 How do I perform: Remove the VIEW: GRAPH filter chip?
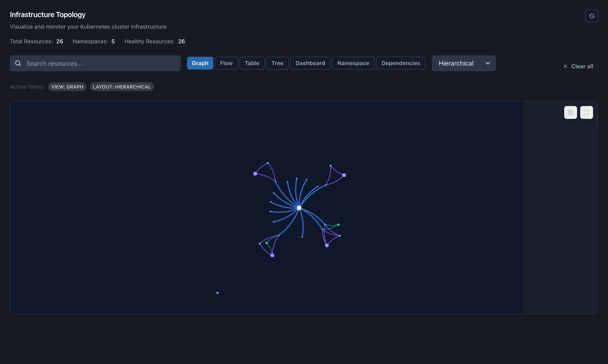tap(67, 87)
